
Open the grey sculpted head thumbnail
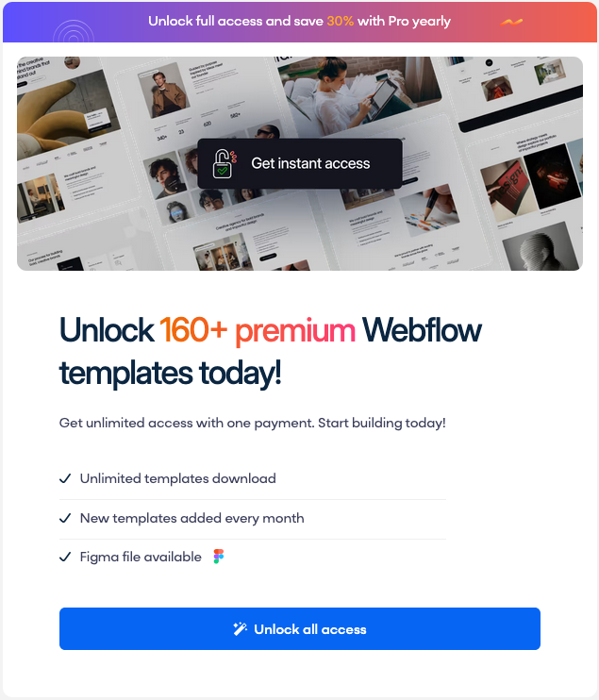pos(541,247)
